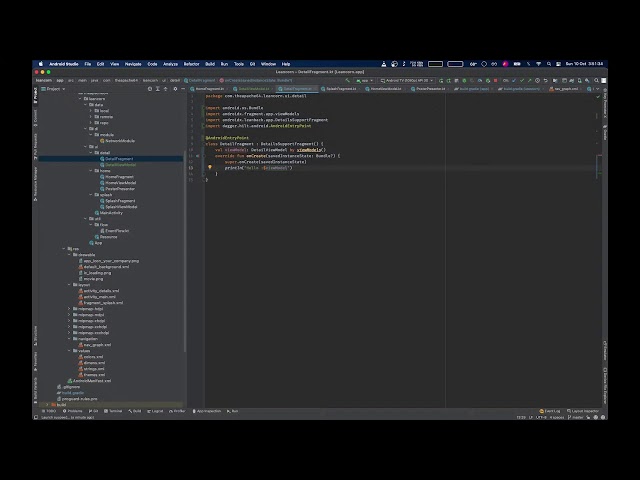Open the Event Log button
Image resolution: width=640 pixels, height=480 pixels.
550,411
